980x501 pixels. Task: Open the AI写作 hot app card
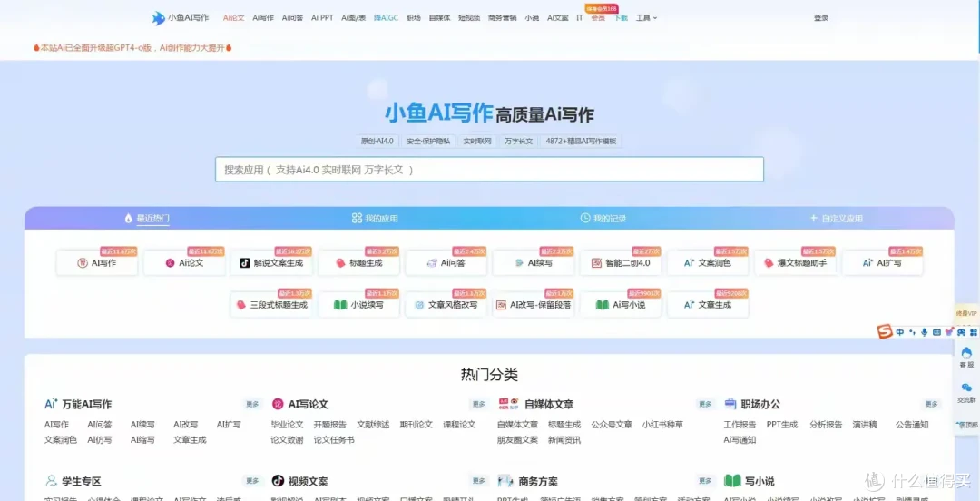(x=96, y=263)
